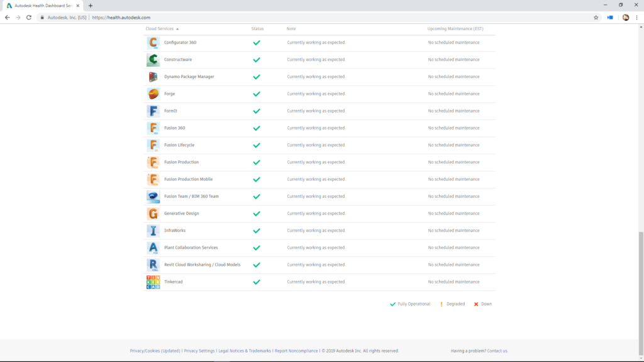Click the Dynamo Package Manager icon
The image size is (644, 362).
click(x=153, y=77)
